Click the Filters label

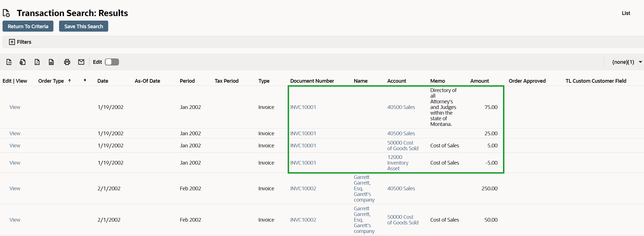click(24, 42)
